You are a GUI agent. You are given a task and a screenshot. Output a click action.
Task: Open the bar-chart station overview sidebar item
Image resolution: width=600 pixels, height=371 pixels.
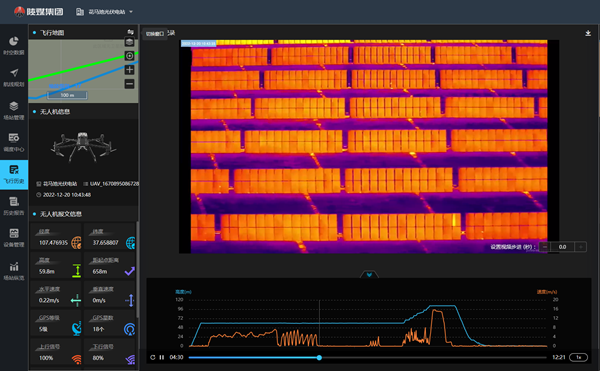14,271
